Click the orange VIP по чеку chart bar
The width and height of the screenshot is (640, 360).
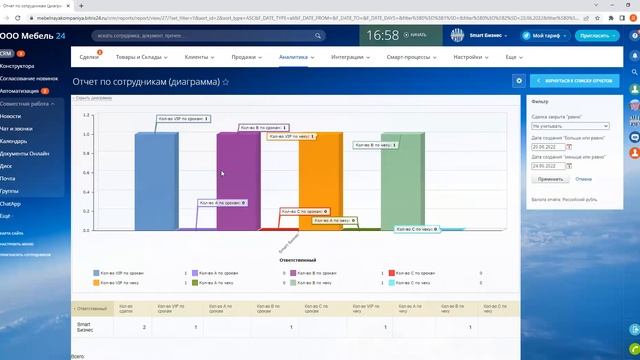point(320,181)
